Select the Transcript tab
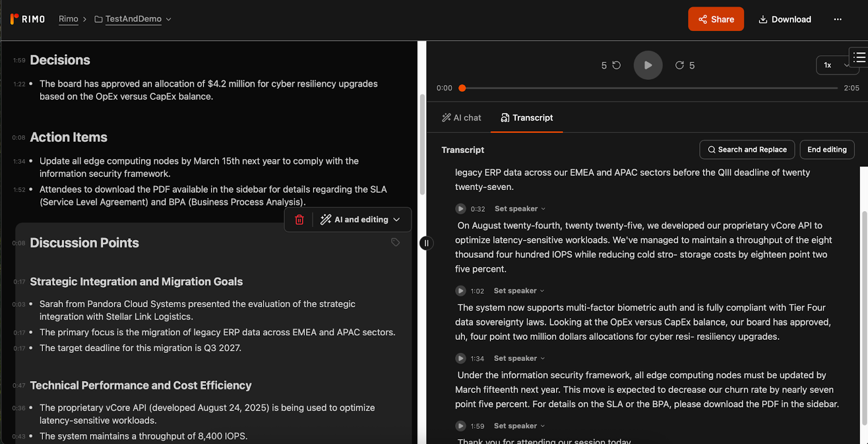The image size is (868, 444). click(527, 118)
